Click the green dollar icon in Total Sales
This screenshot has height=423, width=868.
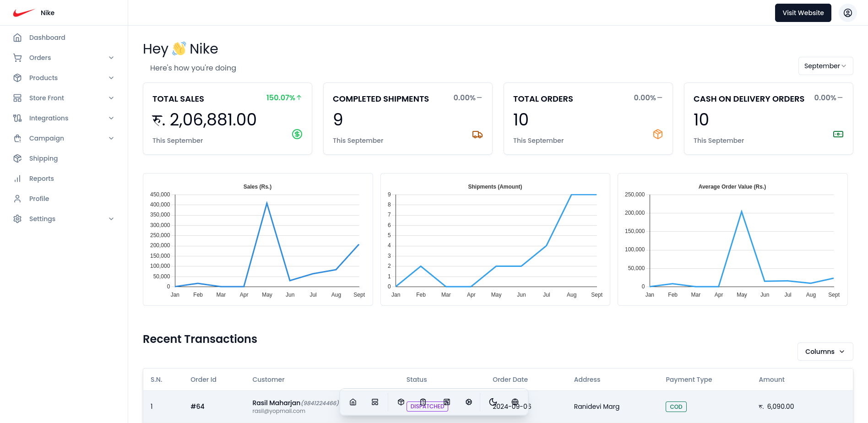[x=297, y=134]
